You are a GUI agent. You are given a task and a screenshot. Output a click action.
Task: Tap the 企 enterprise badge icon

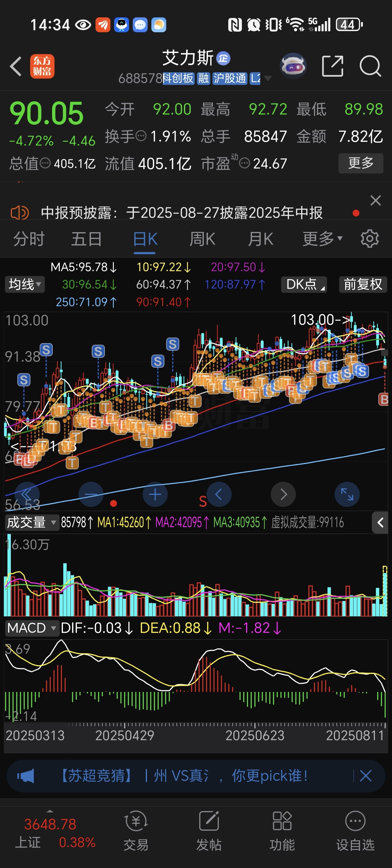[x=223, y=59]
